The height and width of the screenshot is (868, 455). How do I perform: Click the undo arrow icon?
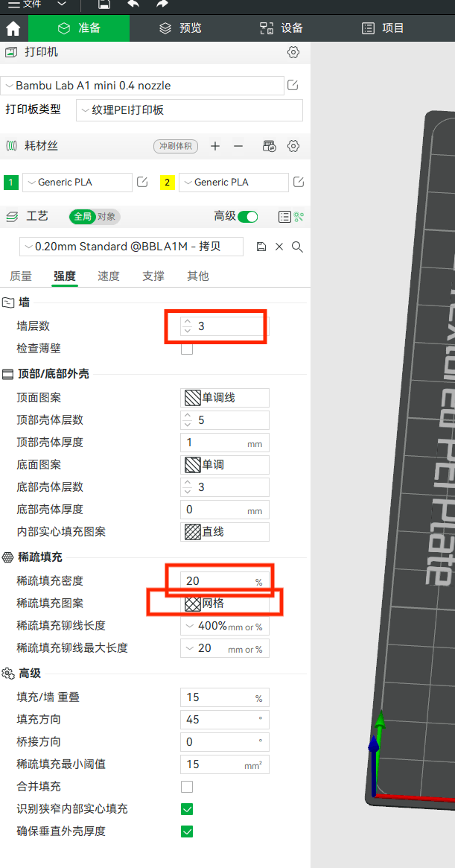click(x=133, y=4)
